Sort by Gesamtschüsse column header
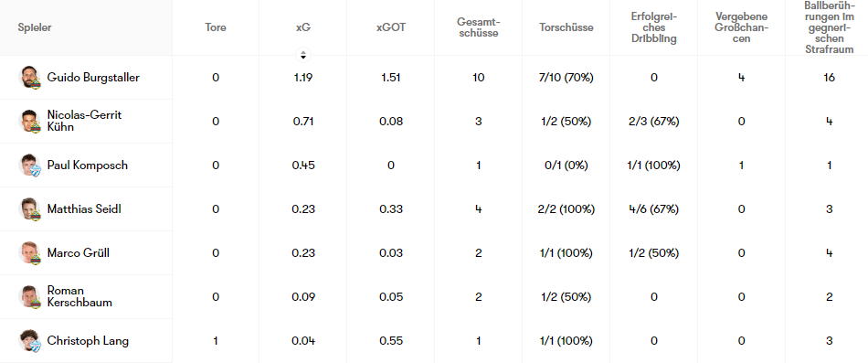 pyautogui.click(x=478, y=27)
